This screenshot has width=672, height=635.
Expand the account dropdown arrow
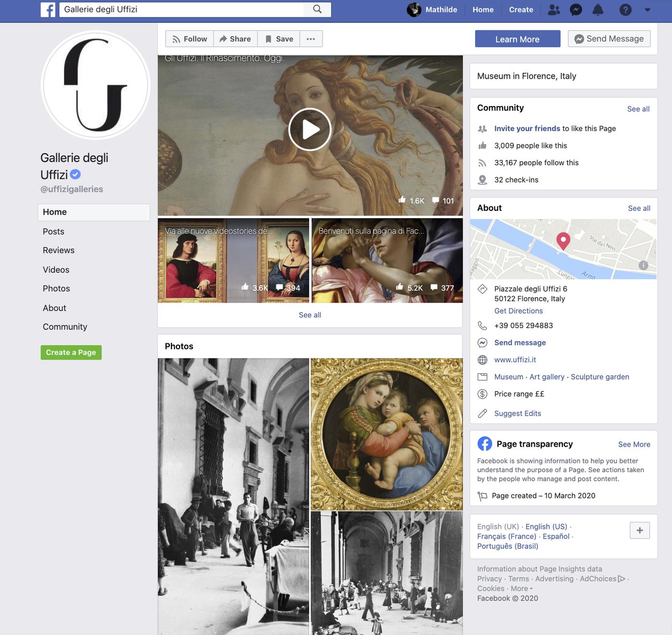pyautogui.click(x=648, y=10)
